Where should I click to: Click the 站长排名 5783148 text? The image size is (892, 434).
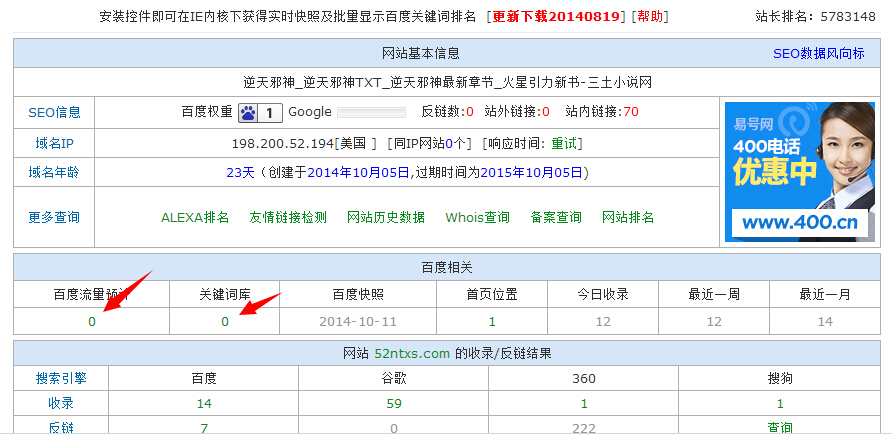point(815,16)
